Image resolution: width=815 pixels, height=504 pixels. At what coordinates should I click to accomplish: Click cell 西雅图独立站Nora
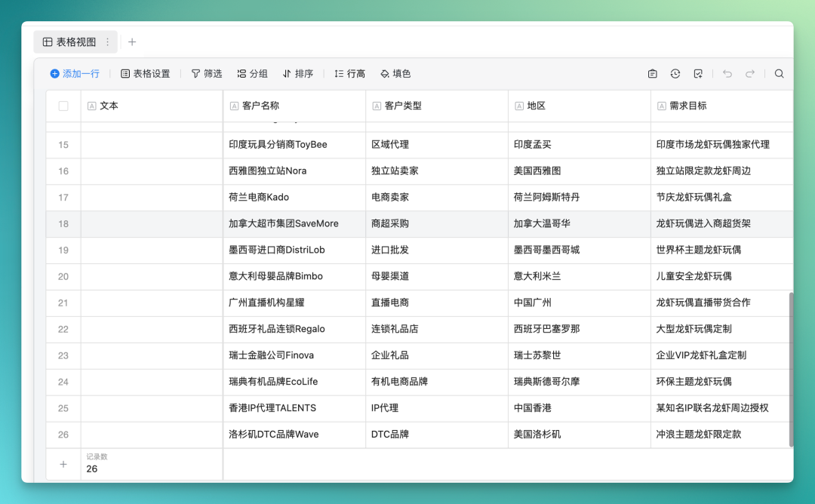coord(294,171)
